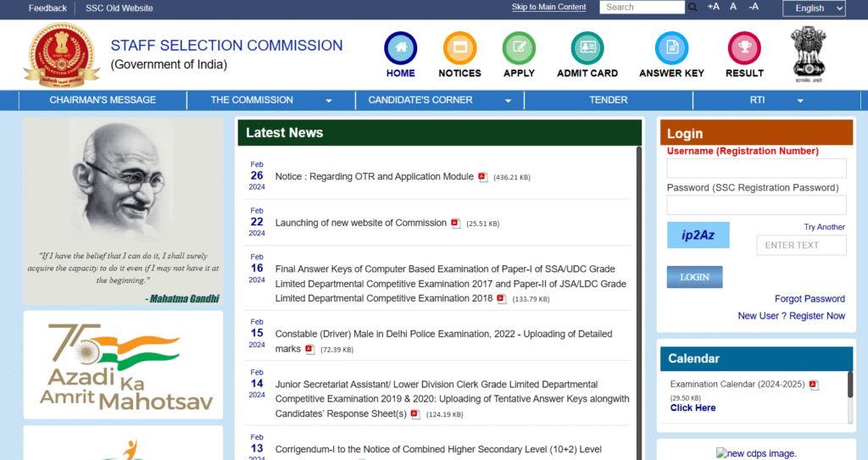Increase font size with +A
Viewport: 868px width, 460px height.
(x=714, y=7)
